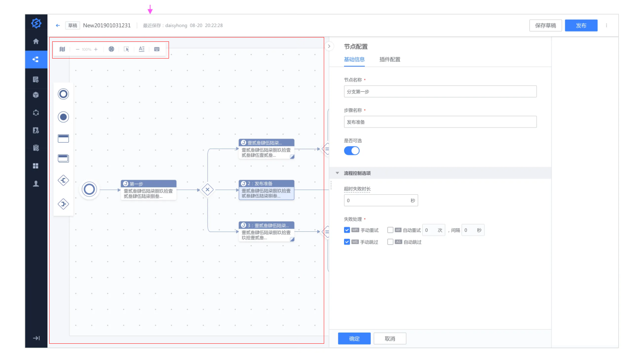Open the text label tool on the toolbar

coord(141,49)
